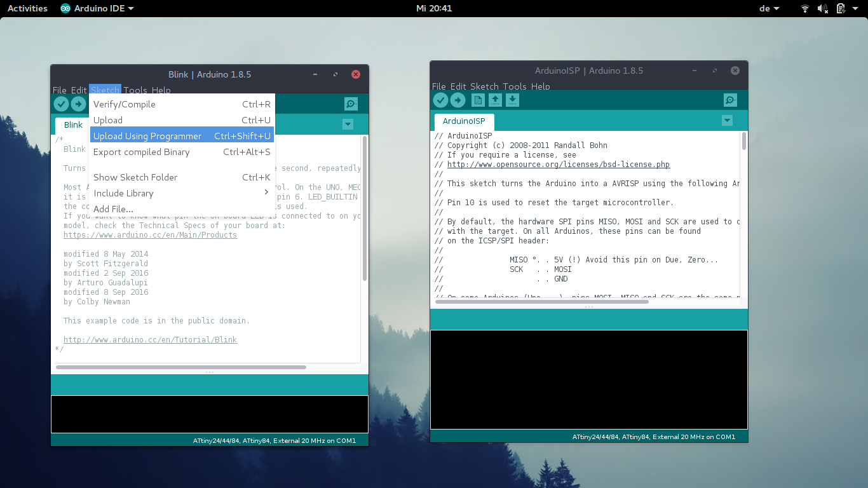The image size is (868, 488).
Task: Open the Arduino IDE application menu
Action: pyautogui.click(x=97, y=8)
